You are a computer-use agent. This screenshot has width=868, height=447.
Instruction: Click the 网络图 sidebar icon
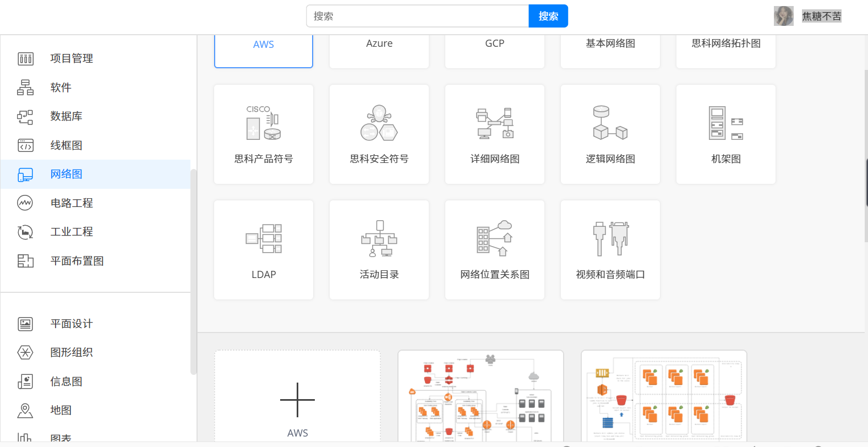pos(25,175)
